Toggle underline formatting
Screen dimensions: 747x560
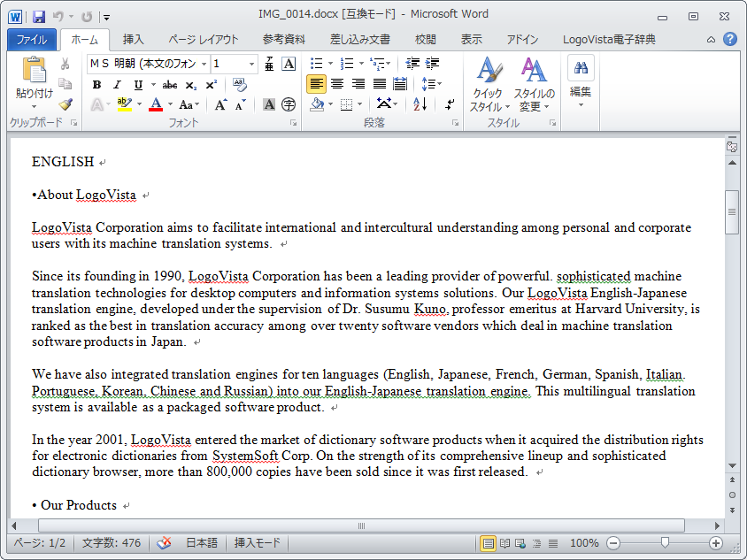[x=138, y=85]
